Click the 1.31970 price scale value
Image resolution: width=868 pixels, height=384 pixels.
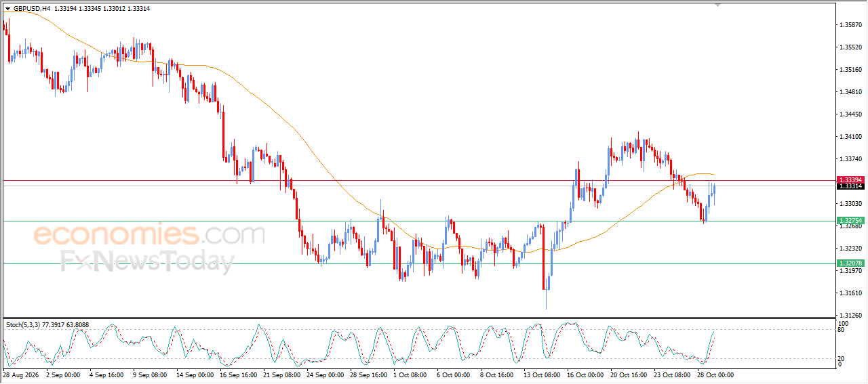point(850,271)
